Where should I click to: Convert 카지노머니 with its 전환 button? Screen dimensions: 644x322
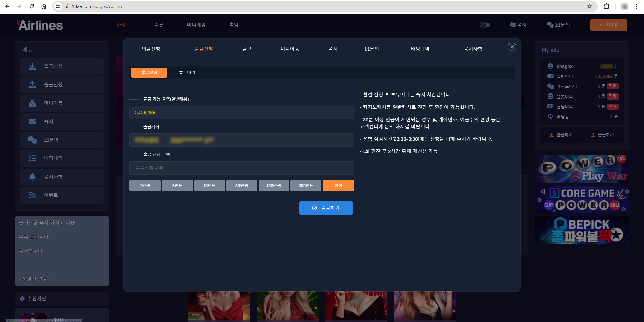tap(613, 86)
